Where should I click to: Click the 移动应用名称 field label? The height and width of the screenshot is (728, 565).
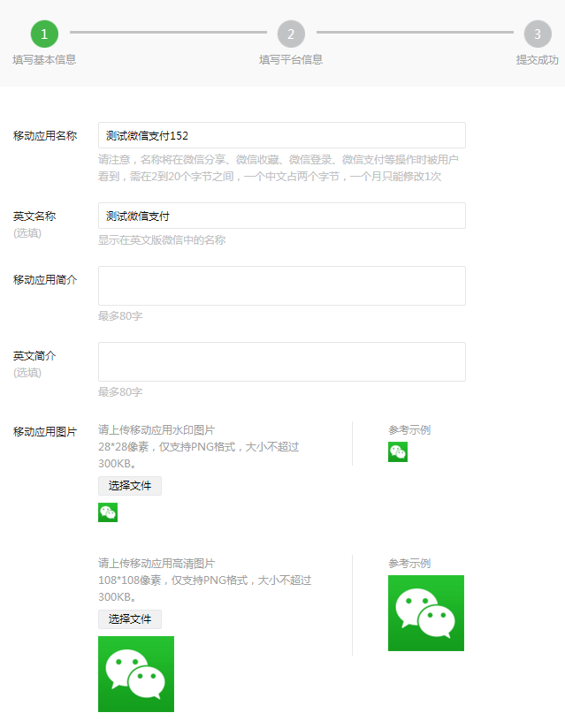coord(45,135)
